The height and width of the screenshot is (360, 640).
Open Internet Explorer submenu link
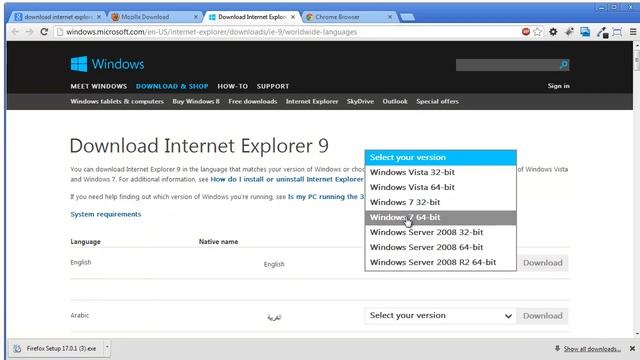[x=312, y=101]
